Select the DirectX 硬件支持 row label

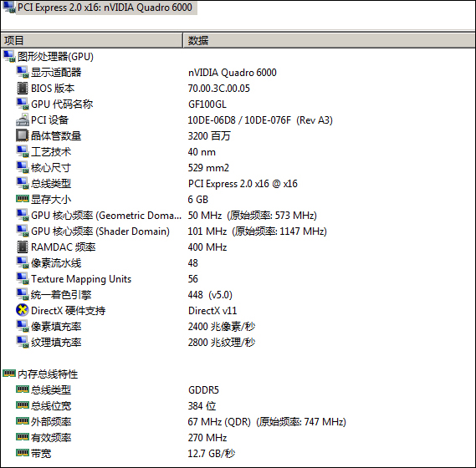pos(69,310)
